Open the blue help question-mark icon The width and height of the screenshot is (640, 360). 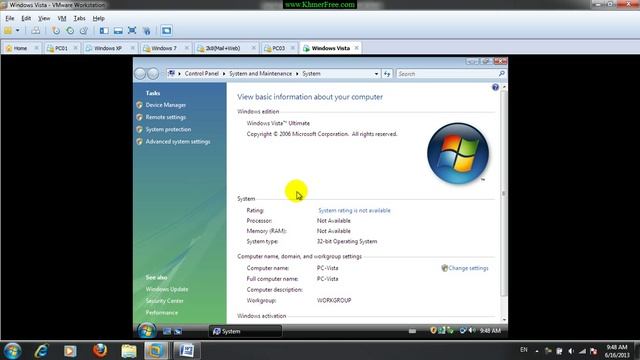coord(495,87)
